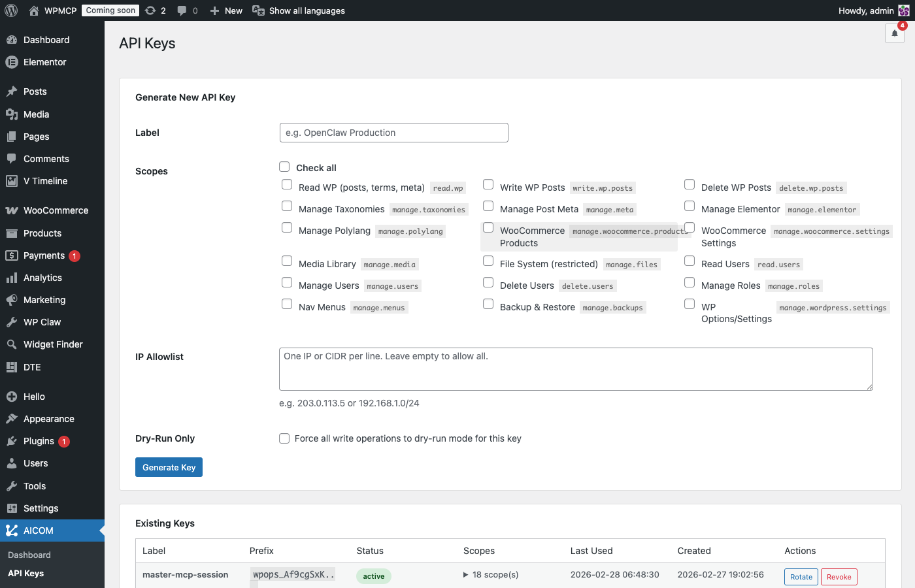Rotate the master-mcp-session key
Image resolution: width=915 pixels, height=588 pixels.
[801, 576]
